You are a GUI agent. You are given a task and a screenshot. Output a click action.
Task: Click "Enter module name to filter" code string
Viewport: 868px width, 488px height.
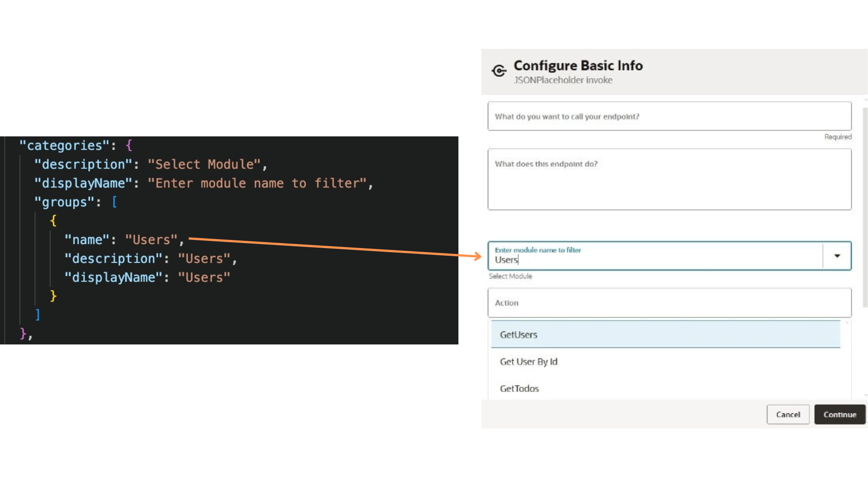257,183
